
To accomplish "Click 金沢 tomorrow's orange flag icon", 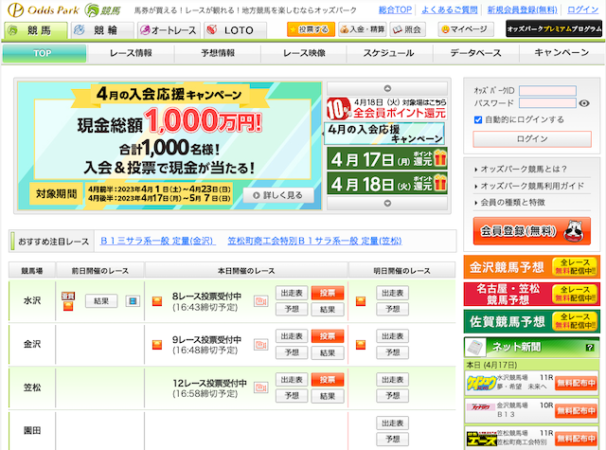I will coord(361,344).
